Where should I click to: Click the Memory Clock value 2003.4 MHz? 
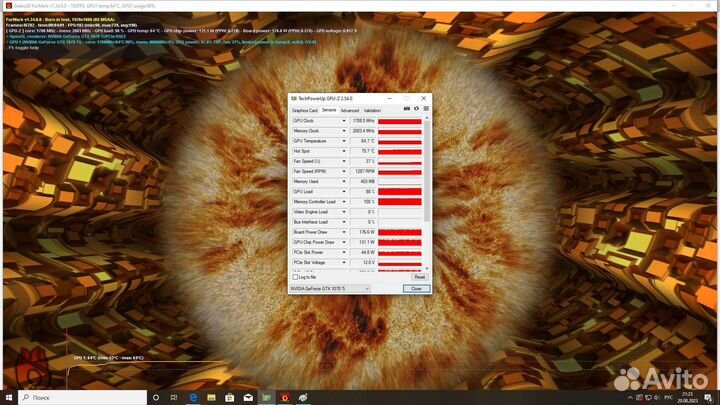point(363,131)
